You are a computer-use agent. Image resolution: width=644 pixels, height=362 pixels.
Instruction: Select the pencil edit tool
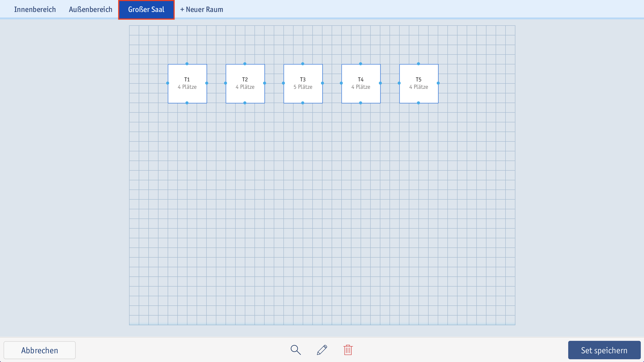pyautogui.click(x=322, y=350)
